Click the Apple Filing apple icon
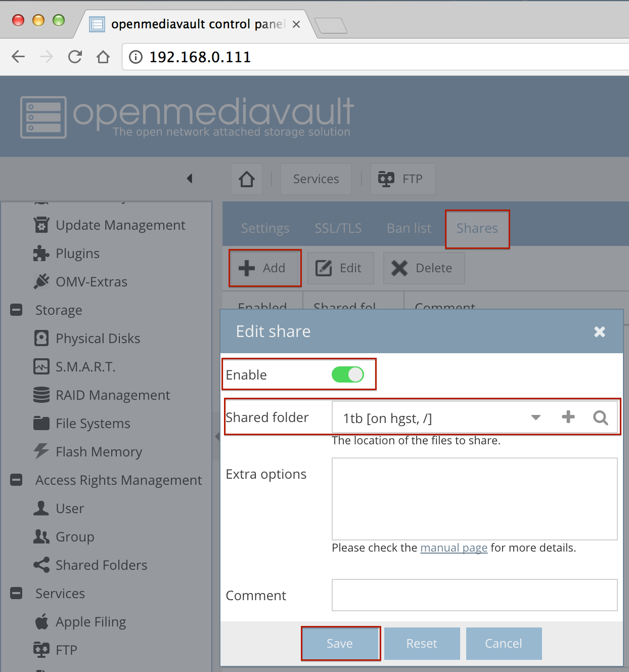 click(x=41, y=621)
